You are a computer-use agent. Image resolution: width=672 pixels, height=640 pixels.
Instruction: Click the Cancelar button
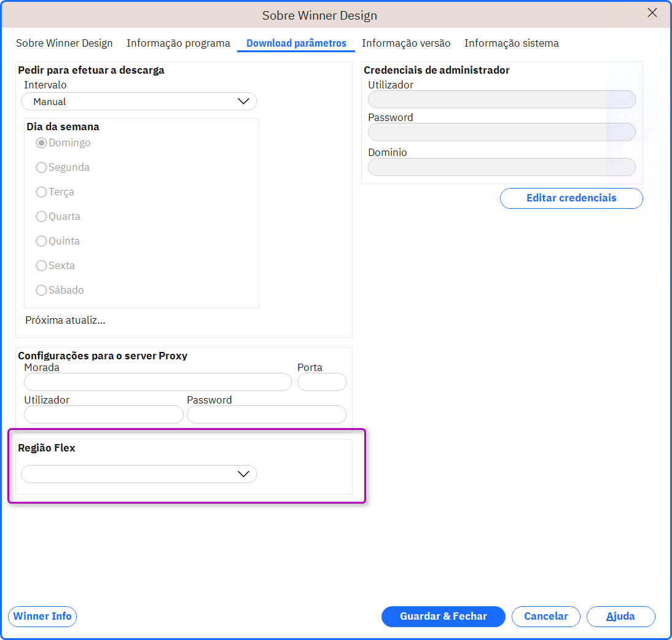pyautogui.click(x=546, y=617)
